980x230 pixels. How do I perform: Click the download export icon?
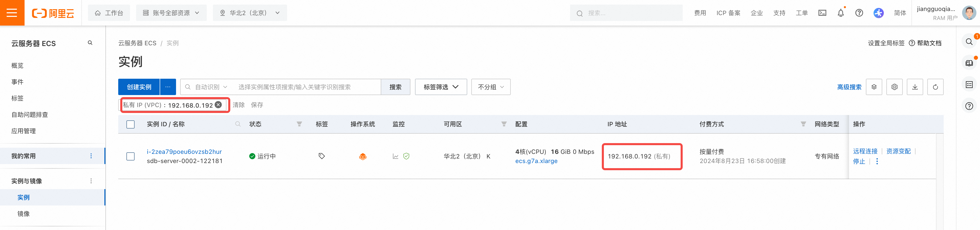tap(915, 87)
